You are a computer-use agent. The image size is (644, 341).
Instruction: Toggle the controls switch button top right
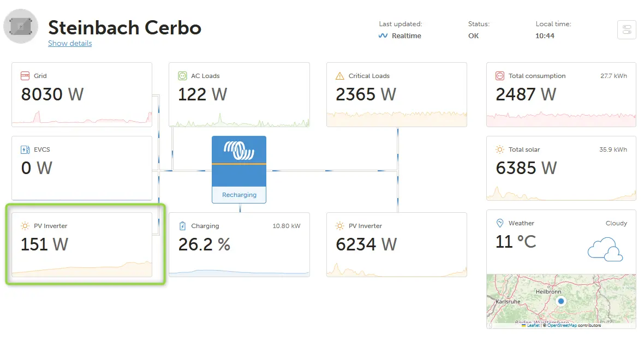627,29
